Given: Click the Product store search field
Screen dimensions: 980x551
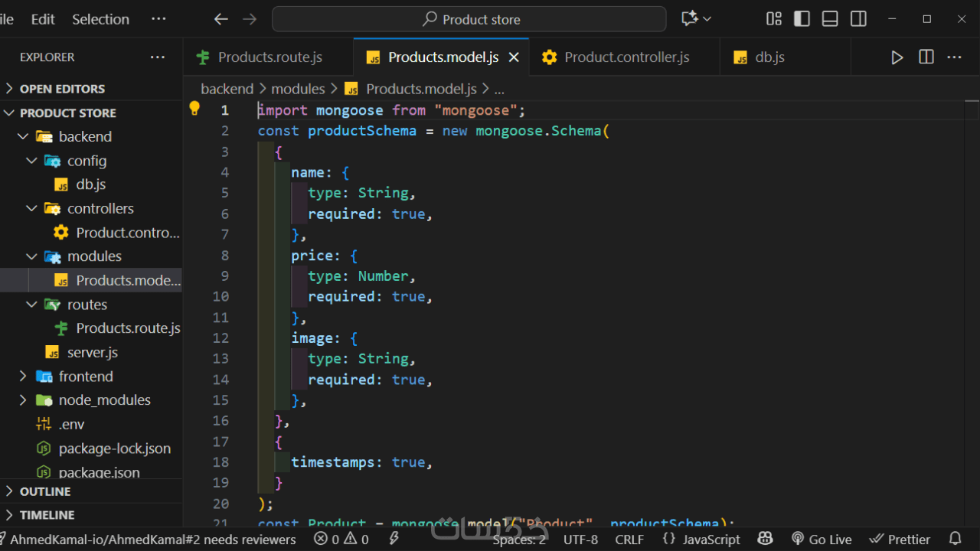Looking at the screenshot, I should click(469, 19).
